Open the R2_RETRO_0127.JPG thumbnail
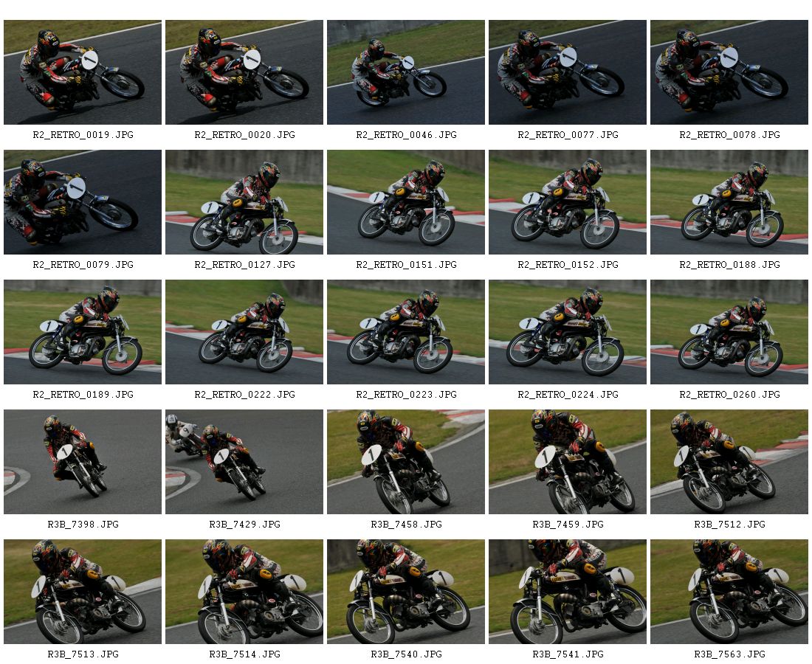 pos(244,202)
